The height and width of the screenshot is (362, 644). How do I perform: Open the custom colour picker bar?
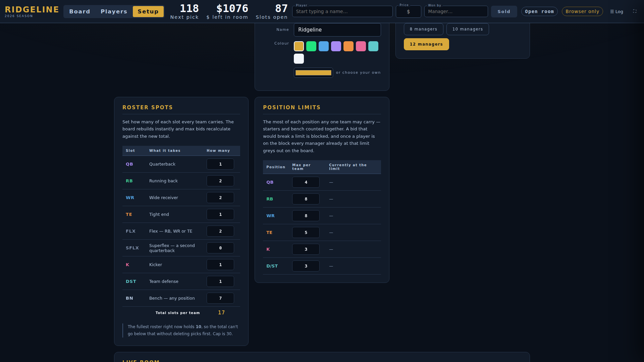pyautogui.click(x=313, y=73)
